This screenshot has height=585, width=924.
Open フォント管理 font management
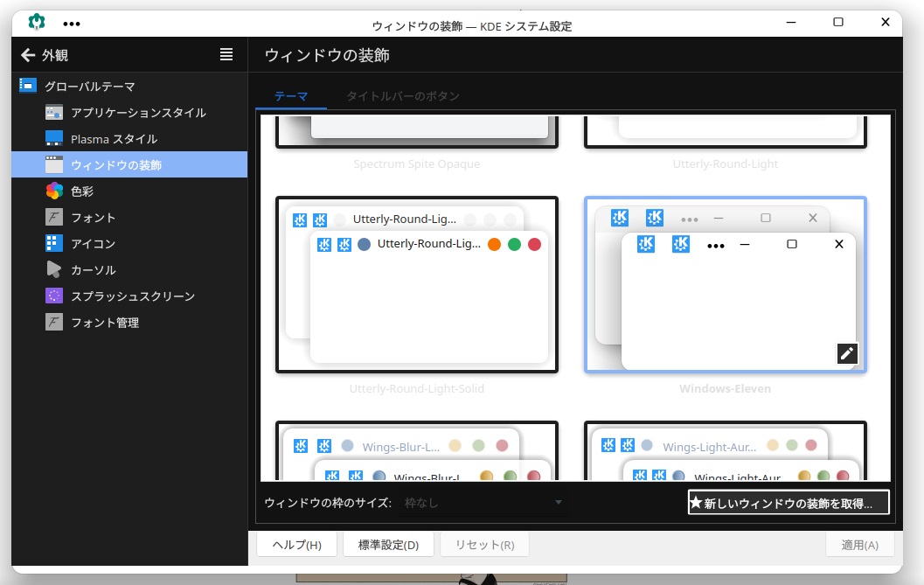coord(129,322)
